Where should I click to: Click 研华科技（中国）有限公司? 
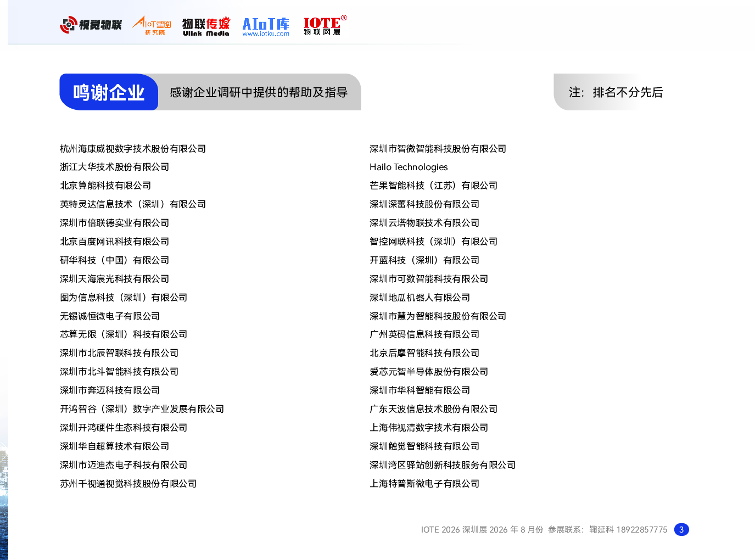tap(115, 260)
